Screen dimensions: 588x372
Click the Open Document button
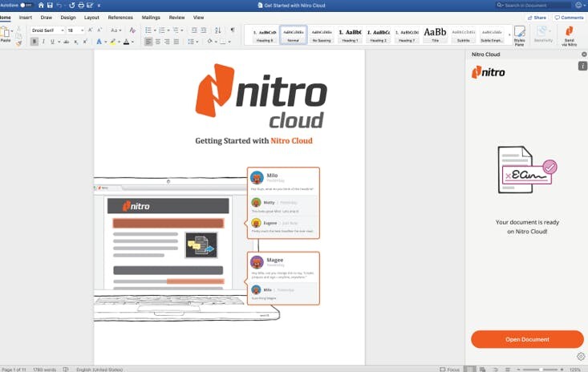pyautogui.click(x=527, y=339)
